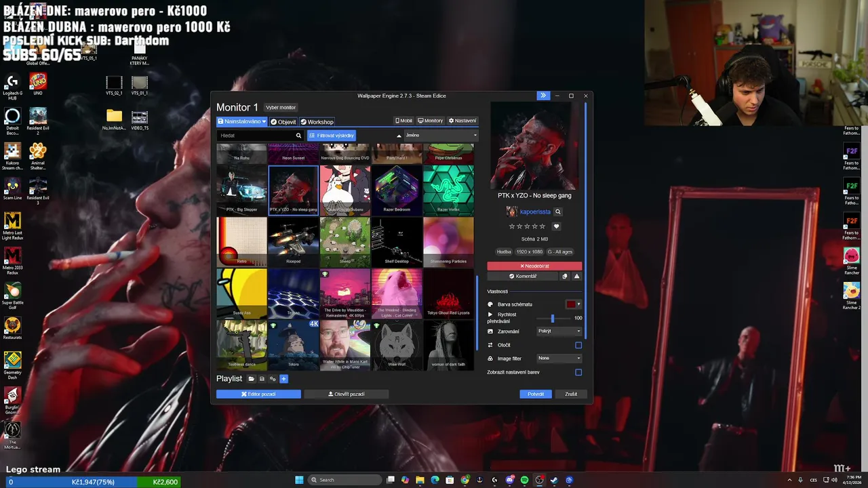
Task: Click the taskbar Search box
Action: 344,480
